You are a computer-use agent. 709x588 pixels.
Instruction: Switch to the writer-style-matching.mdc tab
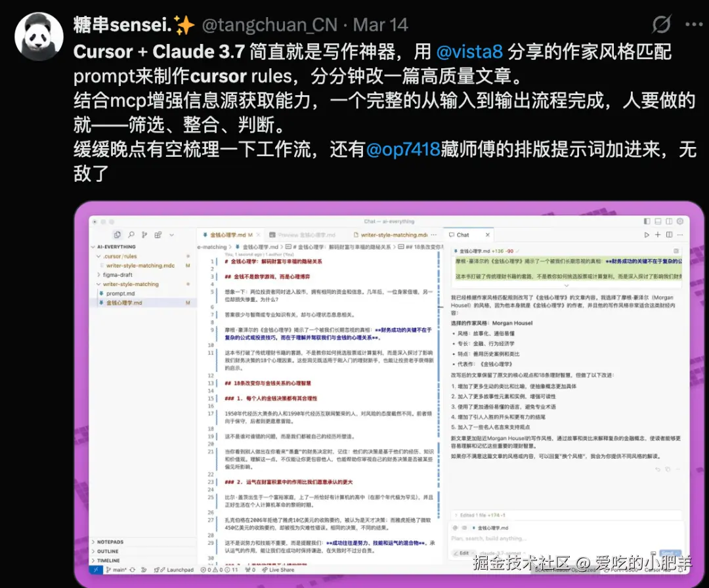390,235
